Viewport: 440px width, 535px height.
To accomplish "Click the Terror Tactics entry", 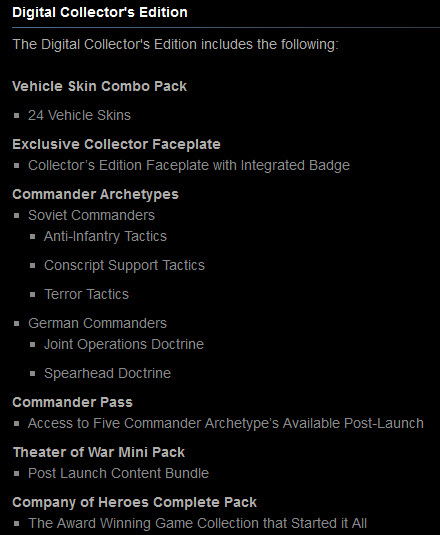I will tap(86, 294).
